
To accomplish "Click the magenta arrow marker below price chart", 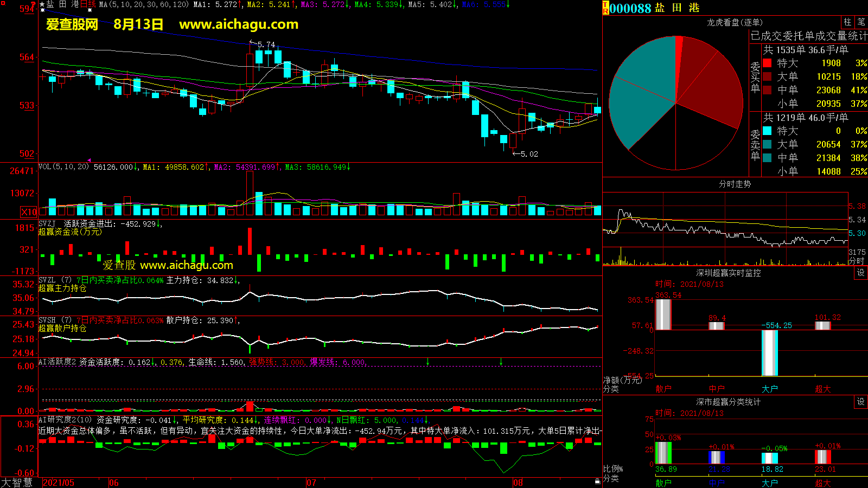I will coord(90,160).
